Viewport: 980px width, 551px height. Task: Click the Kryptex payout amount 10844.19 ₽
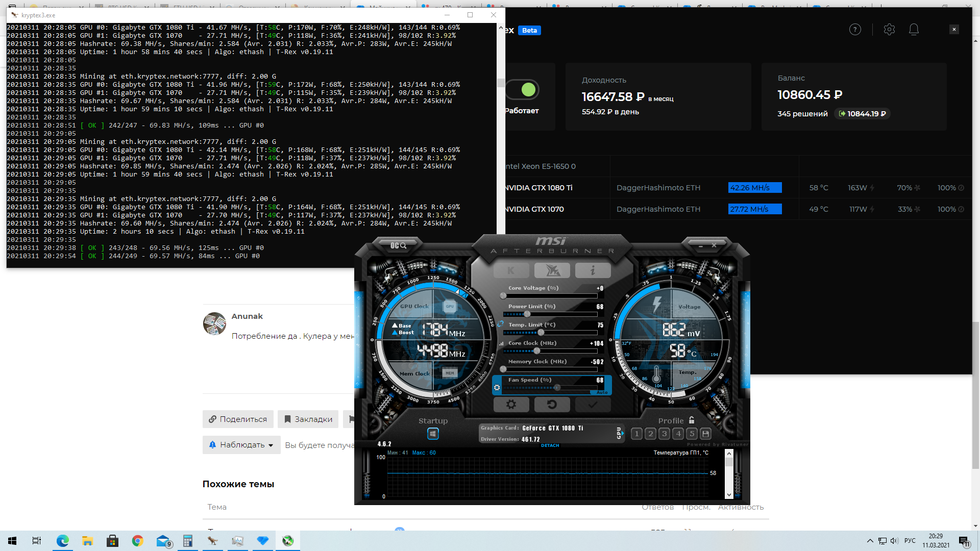(x=862, y=114)
